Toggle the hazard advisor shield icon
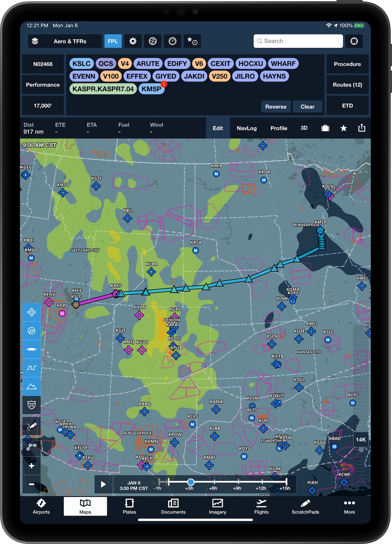Viewport: 392px width, 544px height. tap(32, 405)
